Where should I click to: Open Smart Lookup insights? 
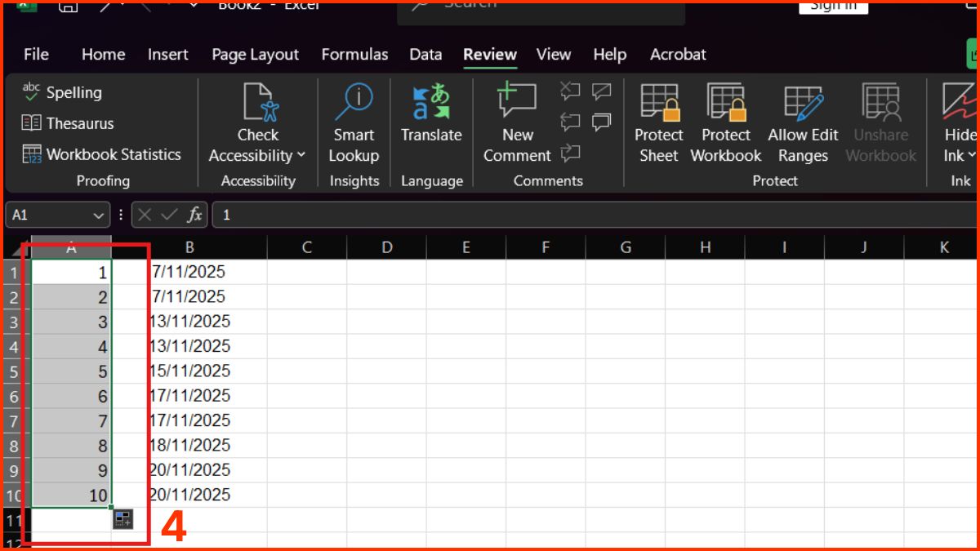[x=354, y=122]
